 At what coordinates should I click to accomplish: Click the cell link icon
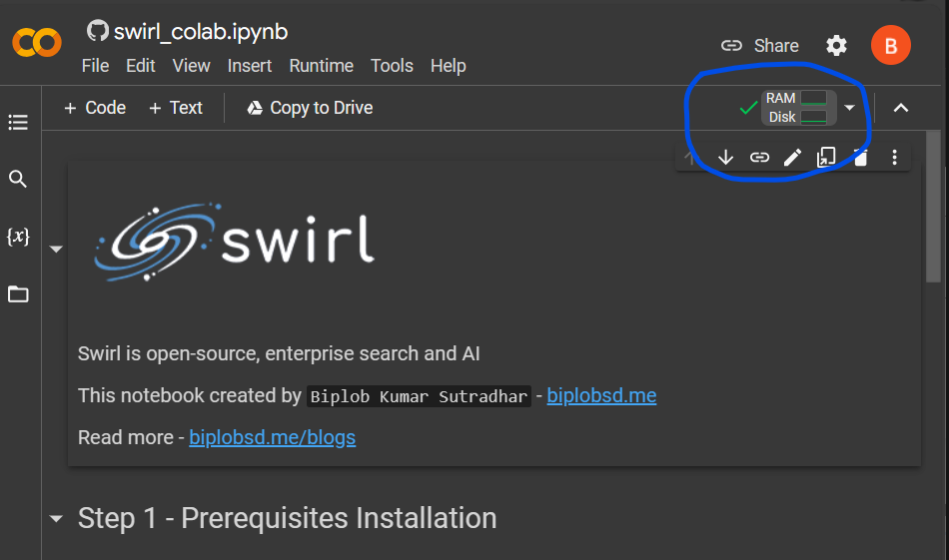(759, 158)
